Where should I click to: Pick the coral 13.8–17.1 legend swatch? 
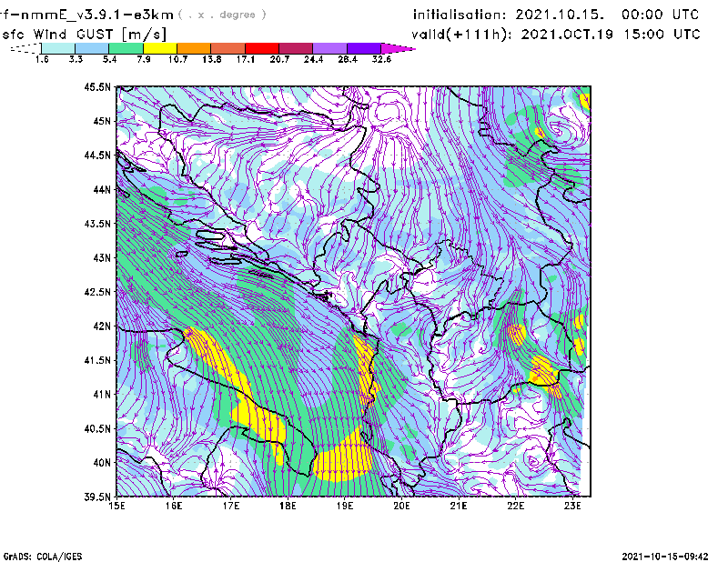click(228, 48)
